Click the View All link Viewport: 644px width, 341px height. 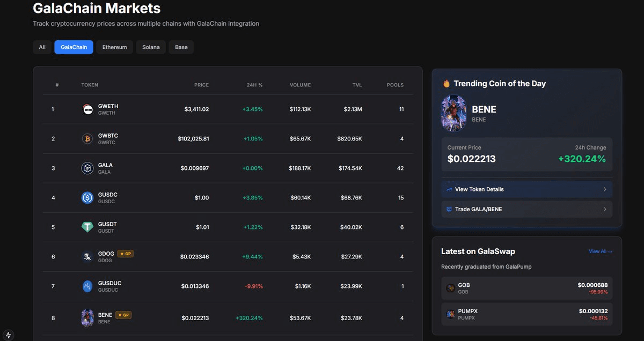[599, 251]
